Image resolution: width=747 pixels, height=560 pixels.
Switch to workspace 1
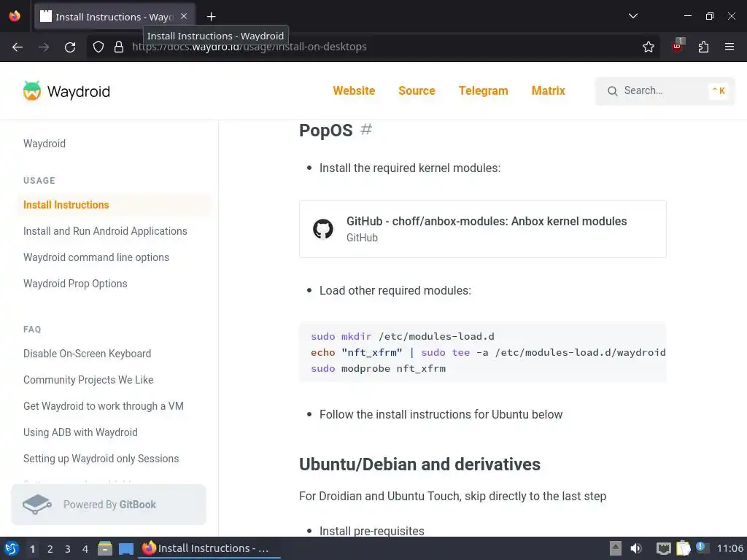click(x=32, y=549)
